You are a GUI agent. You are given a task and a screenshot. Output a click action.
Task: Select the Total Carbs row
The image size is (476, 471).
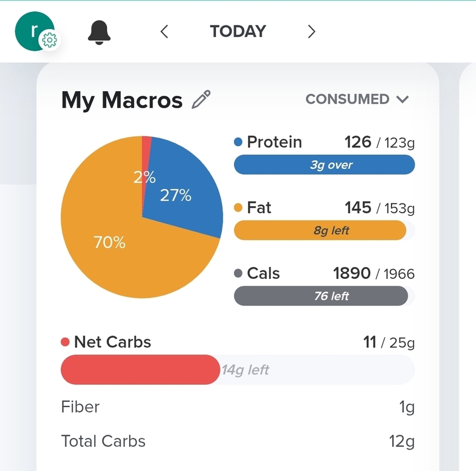pyautogui.click(x=237, y=442)
